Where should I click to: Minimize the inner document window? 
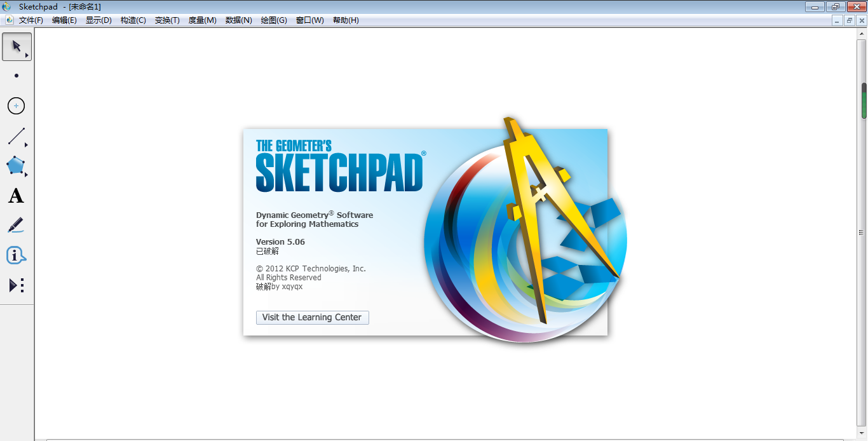(838, 20)
